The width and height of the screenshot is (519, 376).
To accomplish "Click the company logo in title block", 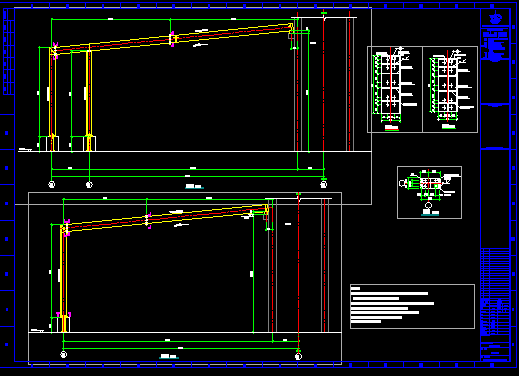I will click(x=495, y=18).
